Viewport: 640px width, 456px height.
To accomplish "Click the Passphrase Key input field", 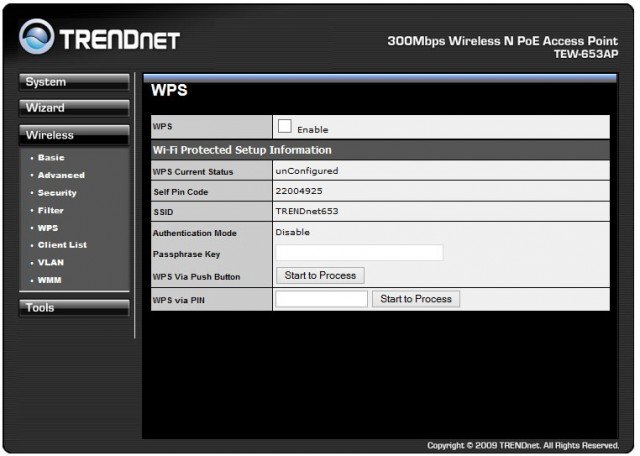I will (x=359, y=253).
